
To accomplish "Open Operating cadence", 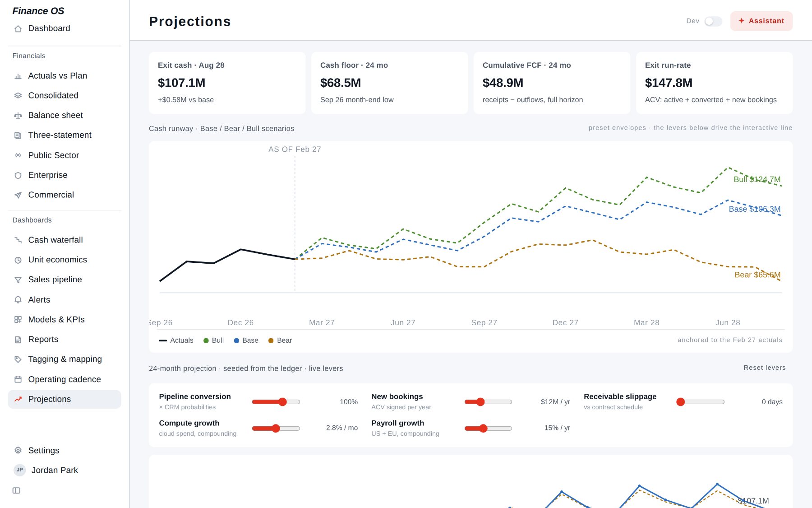I will tap(65, 379).
